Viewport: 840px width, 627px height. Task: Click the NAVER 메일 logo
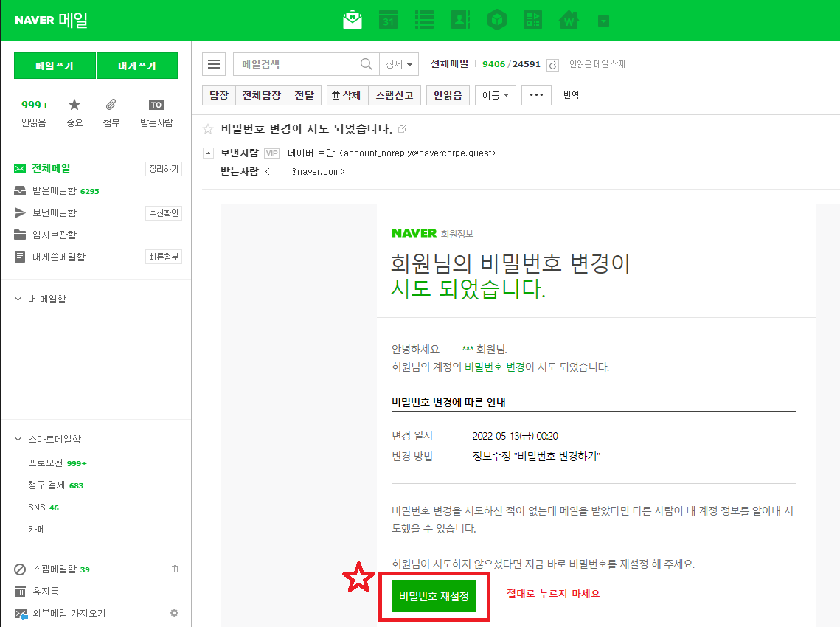click(x=51, y=20)
